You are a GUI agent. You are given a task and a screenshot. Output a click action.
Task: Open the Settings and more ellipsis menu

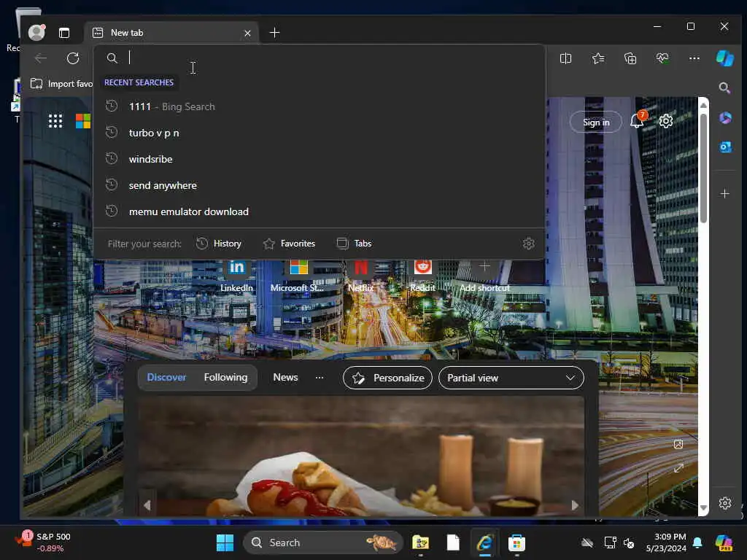pos(694,58)
